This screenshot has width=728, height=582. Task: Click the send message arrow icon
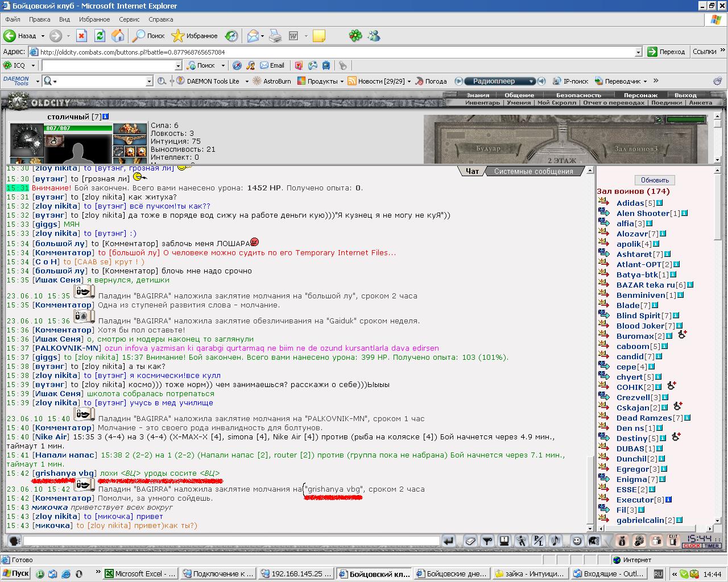tap(448, 541)
